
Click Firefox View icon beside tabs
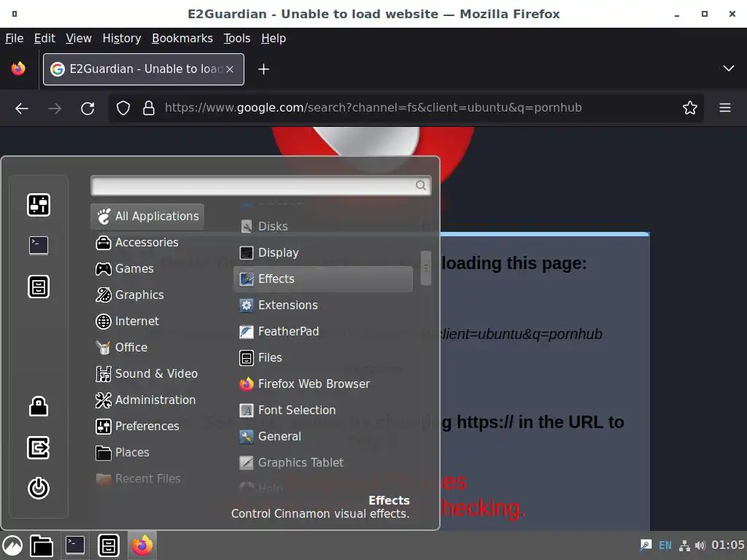point(18,69)
